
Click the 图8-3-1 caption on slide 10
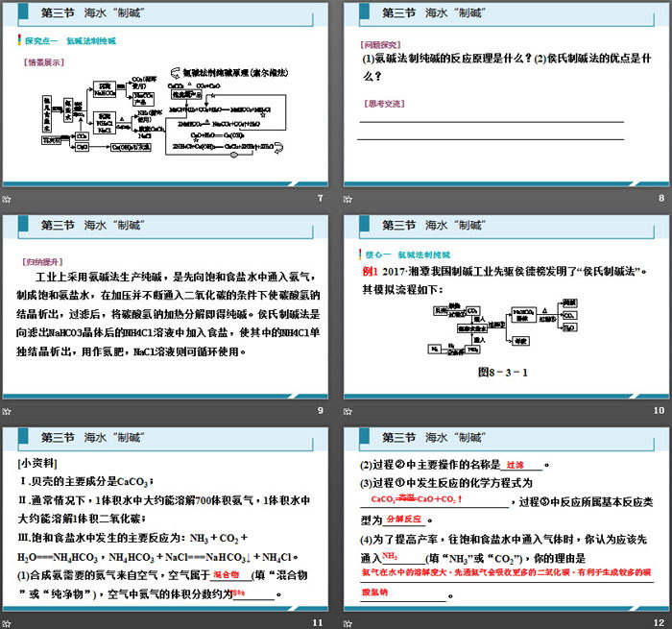(x=503, y=373)
